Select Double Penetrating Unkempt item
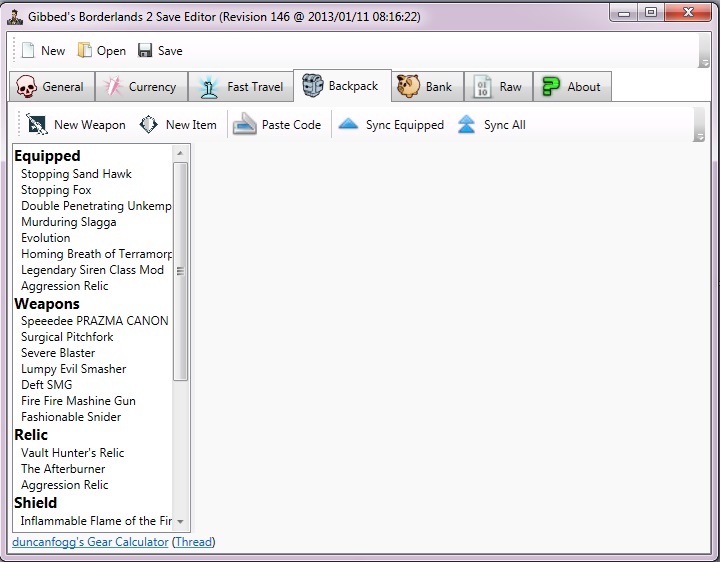The height and width of the screenshot is (562, 721). (x=96, y=206)
